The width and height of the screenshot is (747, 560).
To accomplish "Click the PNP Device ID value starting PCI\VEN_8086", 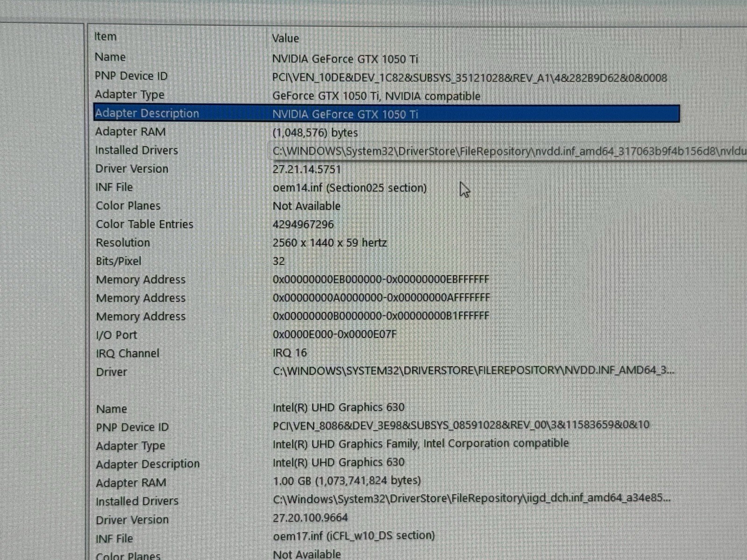I will click(x=461, y=425).
